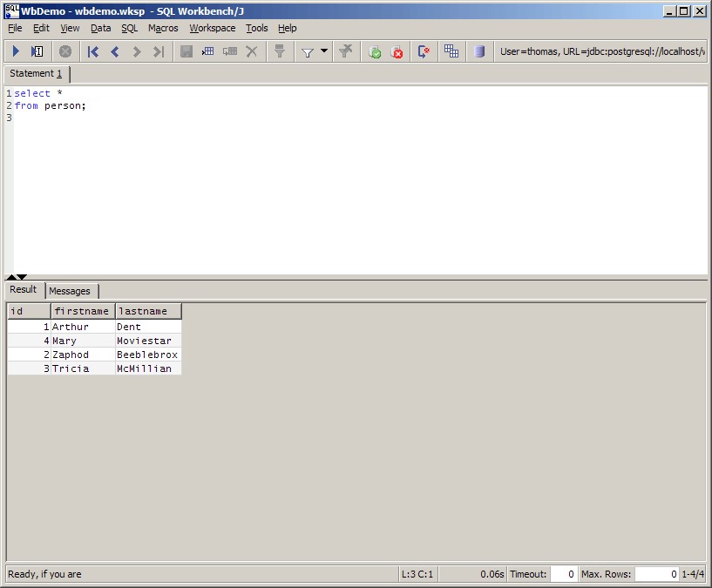This screenshot has height=588, width=712.
Task: Run the current statement only
Action: [x=35, y=51]
